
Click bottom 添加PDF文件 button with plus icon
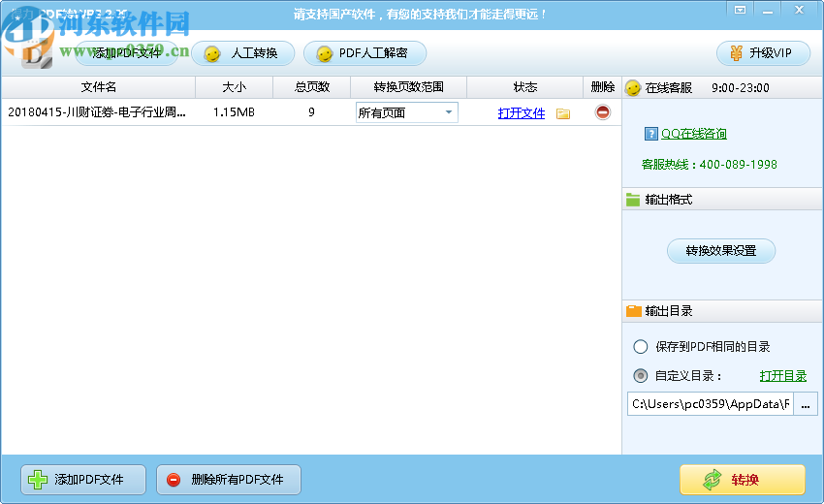[x=83, y=480]
